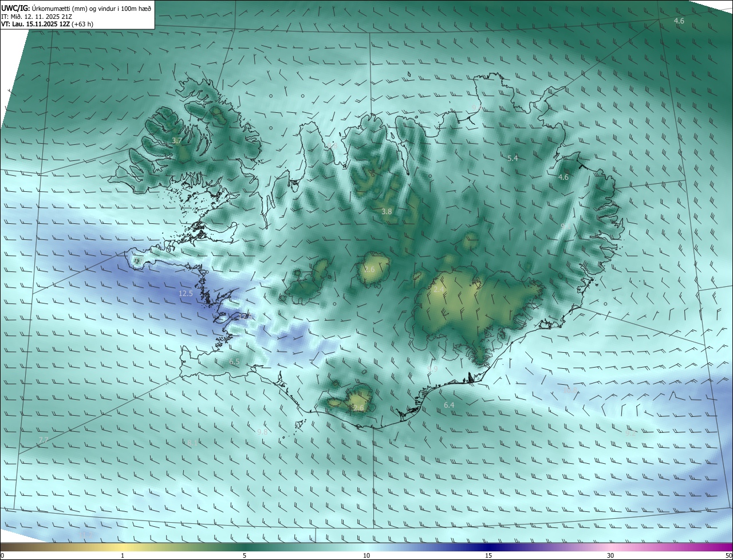
Task: Click the 6.4 value off the south coast
Action: click(449, 405)
